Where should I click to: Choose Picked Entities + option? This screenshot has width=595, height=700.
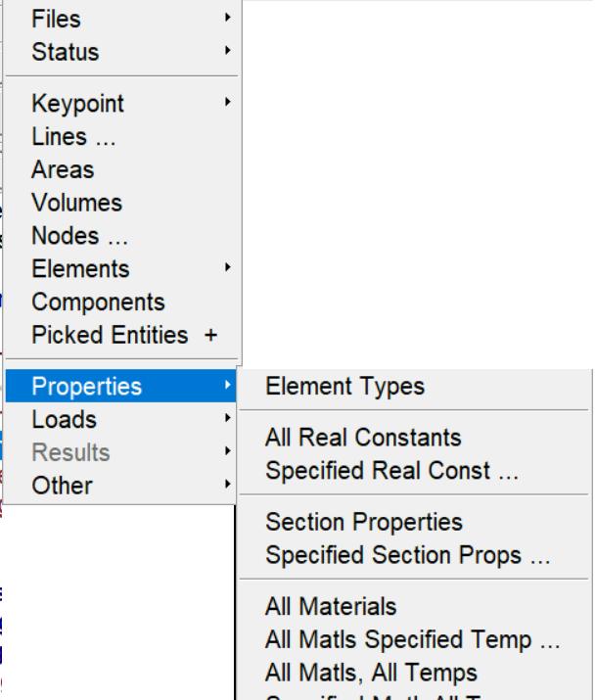point(123,335)
